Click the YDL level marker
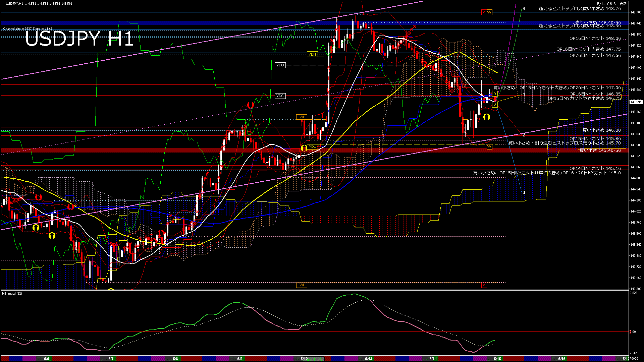 click(312, 146)
